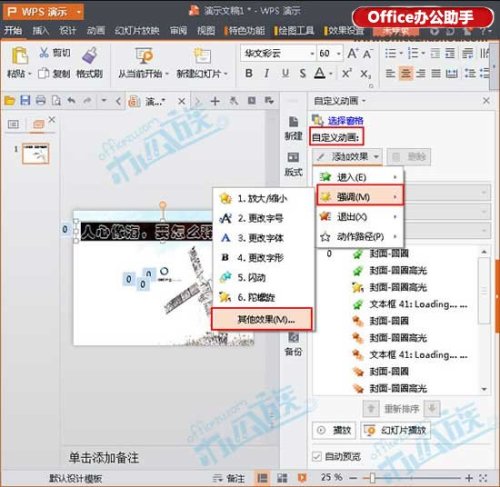Expand the 进入(E) submenu
The height and width of the screenshot is (487, 500).
[x=360, y=177]
